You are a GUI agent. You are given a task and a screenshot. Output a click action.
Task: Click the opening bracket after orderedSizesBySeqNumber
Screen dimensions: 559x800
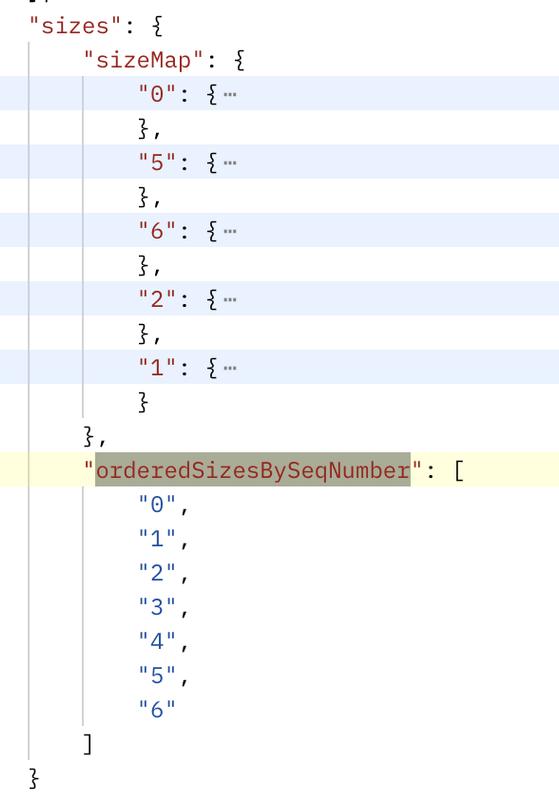(459, 470)
